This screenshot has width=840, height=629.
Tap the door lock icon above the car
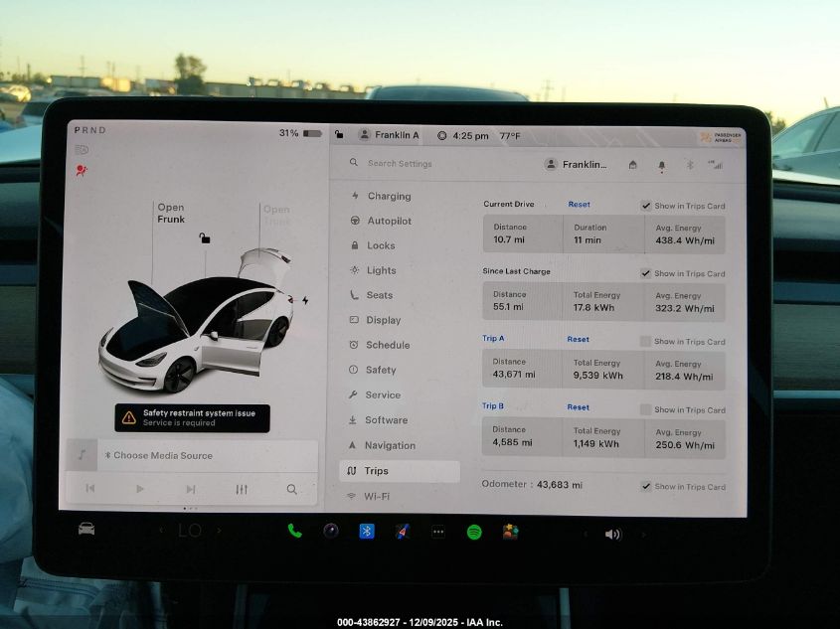tap(204, 237)
